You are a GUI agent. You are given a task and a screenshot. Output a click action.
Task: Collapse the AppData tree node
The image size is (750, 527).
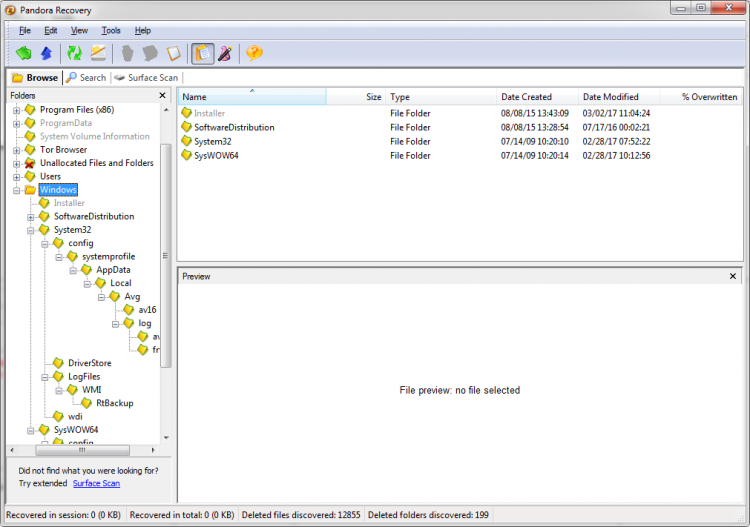[73, 271]
